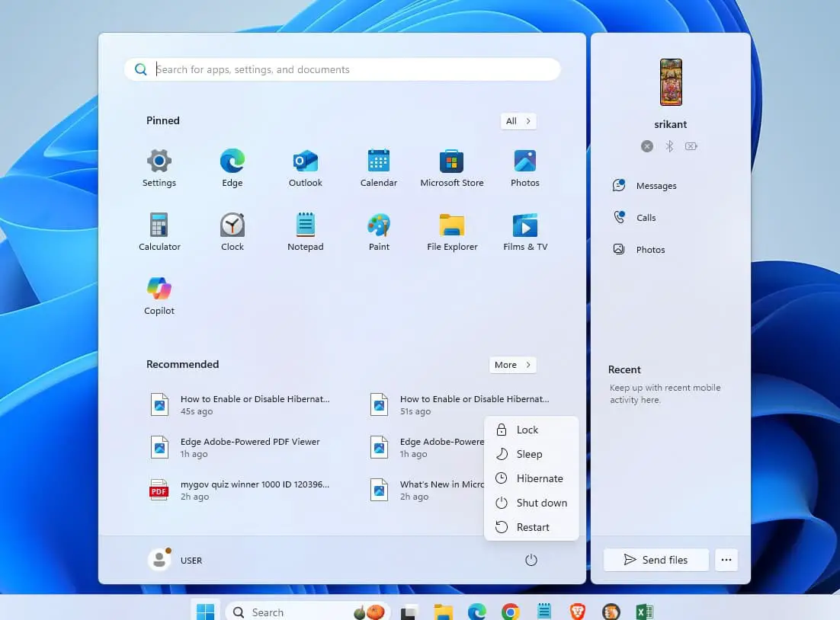Open the Settings app from Pinned
The image size is (840, 620).
tap(159, 168)
